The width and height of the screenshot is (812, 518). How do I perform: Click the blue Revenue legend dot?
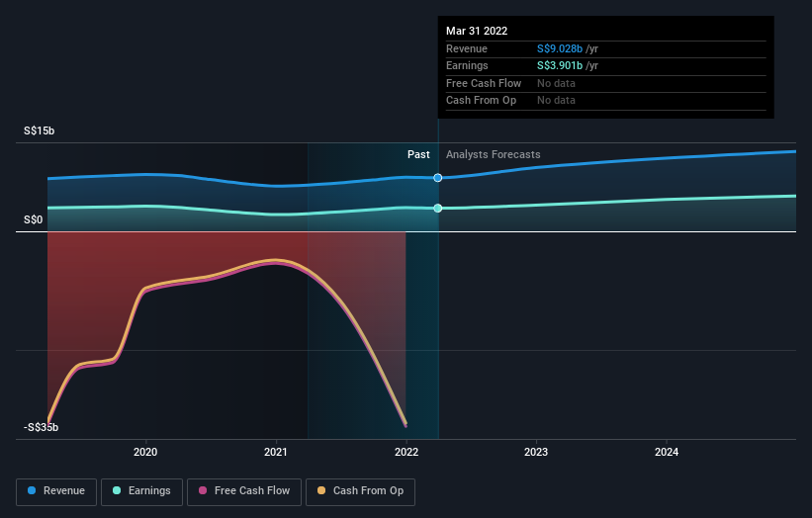[33, 490]
